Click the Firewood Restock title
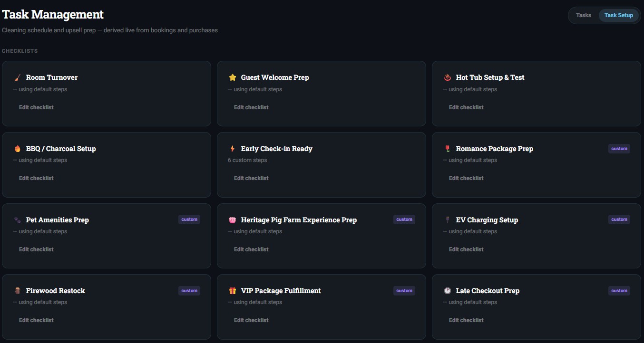Viewport: 644px width, 343px height. coord(56,291)
